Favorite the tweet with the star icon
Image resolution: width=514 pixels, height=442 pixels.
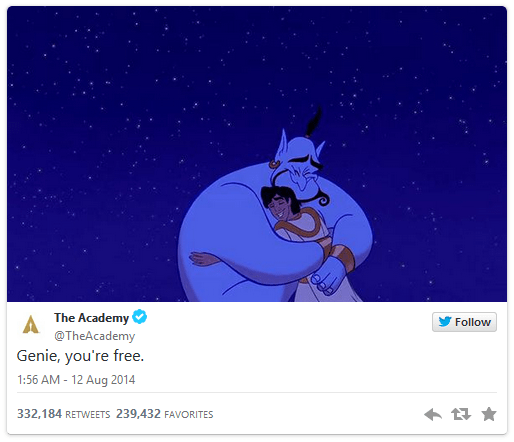pos(489,414)
